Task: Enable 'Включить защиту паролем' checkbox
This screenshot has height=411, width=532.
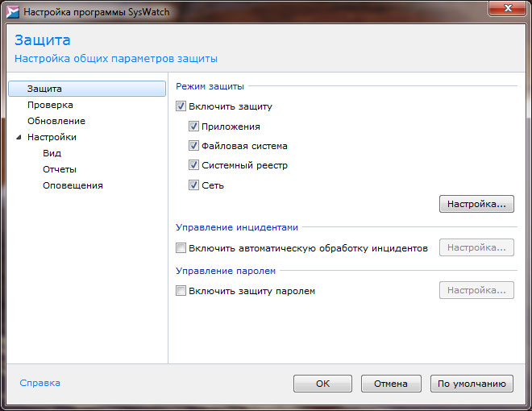Action: [x=181, y=291]
